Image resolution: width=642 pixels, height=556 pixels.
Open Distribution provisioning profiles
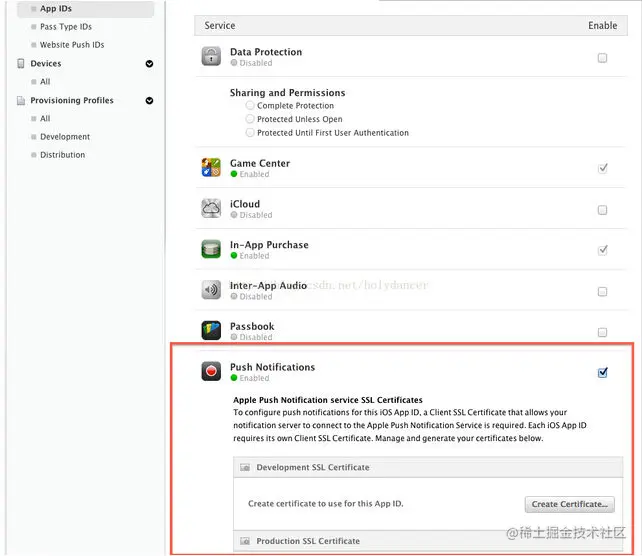(x=63, y=155)
